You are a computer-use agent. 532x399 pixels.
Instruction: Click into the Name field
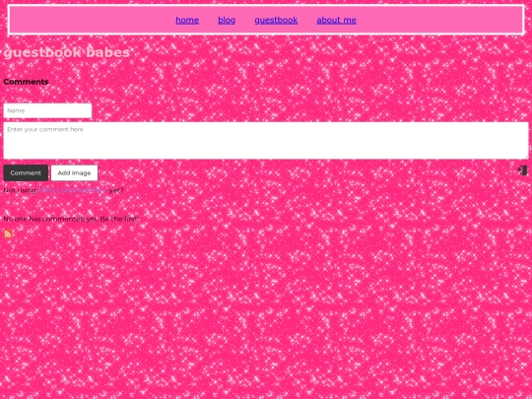tap(47, 110)
